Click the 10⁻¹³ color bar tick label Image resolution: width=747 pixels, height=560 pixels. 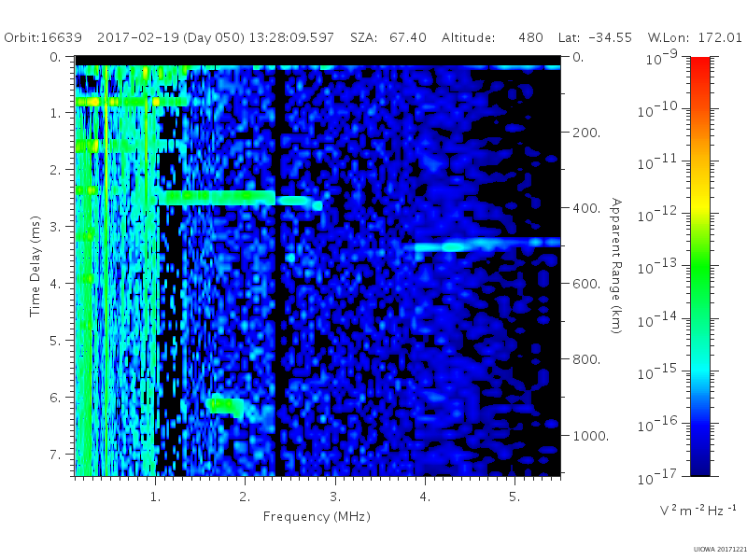657,267
